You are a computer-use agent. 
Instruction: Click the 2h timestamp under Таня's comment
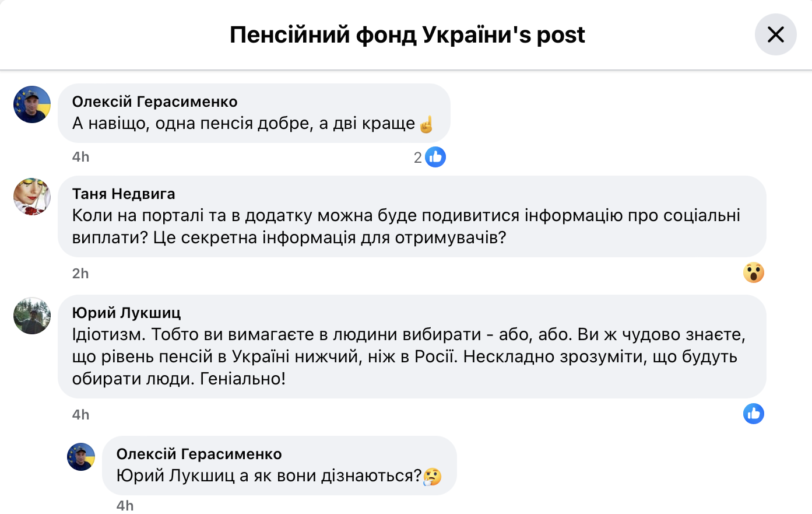80,274
